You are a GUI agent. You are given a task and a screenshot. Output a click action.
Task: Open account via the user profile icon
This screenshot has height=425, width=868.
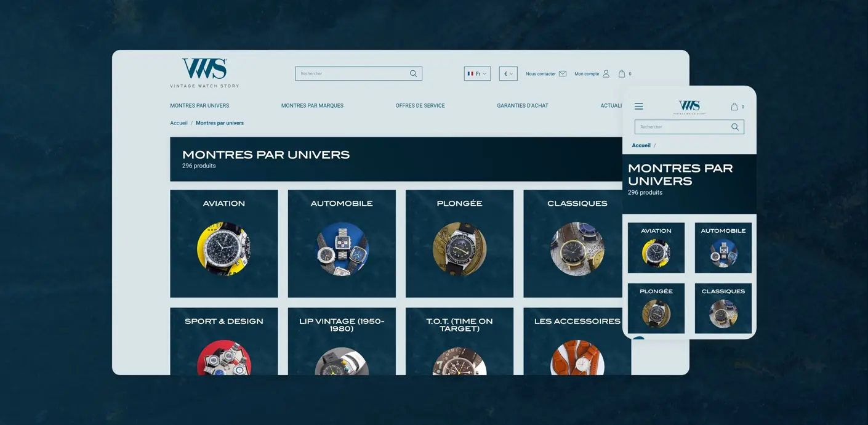(x=606, y=74)
